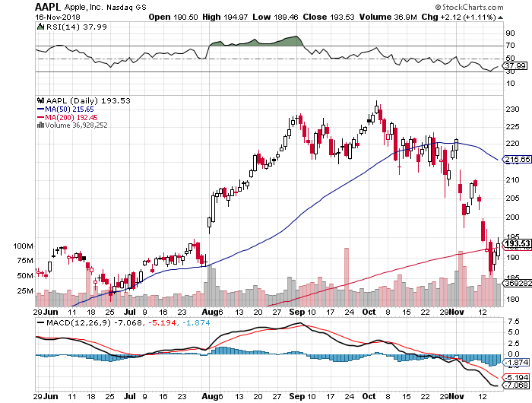Click the Jul label on price date axis
The width and height of the screenshot is (532, 403).
click(130, 312)
